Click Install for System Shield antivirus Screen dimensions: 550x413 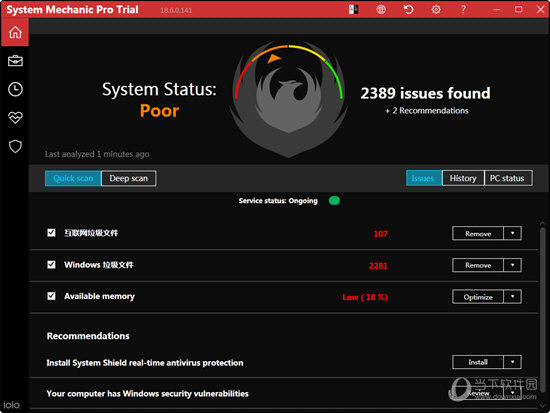click(x=478, y=362)
